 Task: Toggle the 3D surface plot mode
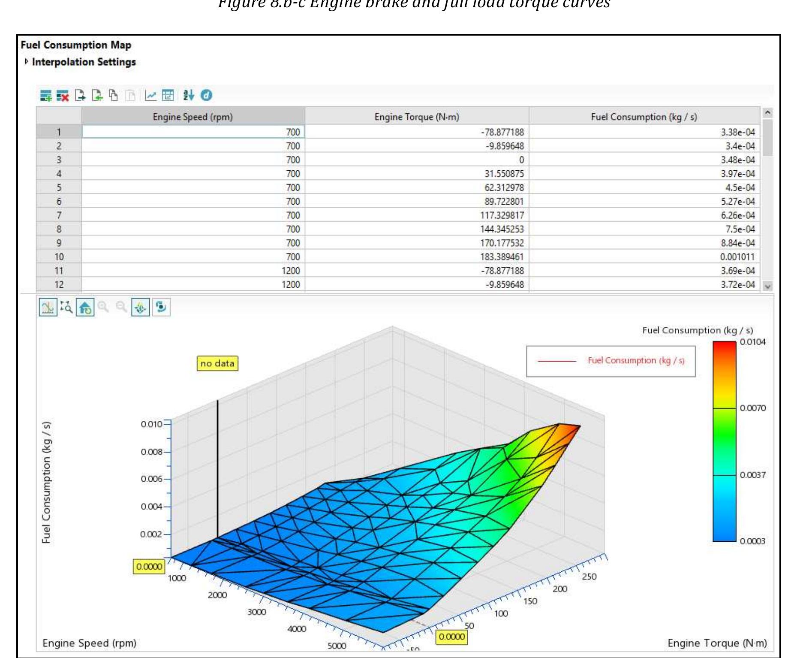point(141,307)
